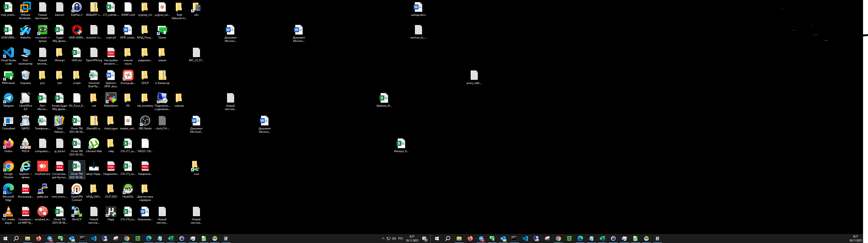
Task: Open the volume control in system tray
Action: (394, 238)
